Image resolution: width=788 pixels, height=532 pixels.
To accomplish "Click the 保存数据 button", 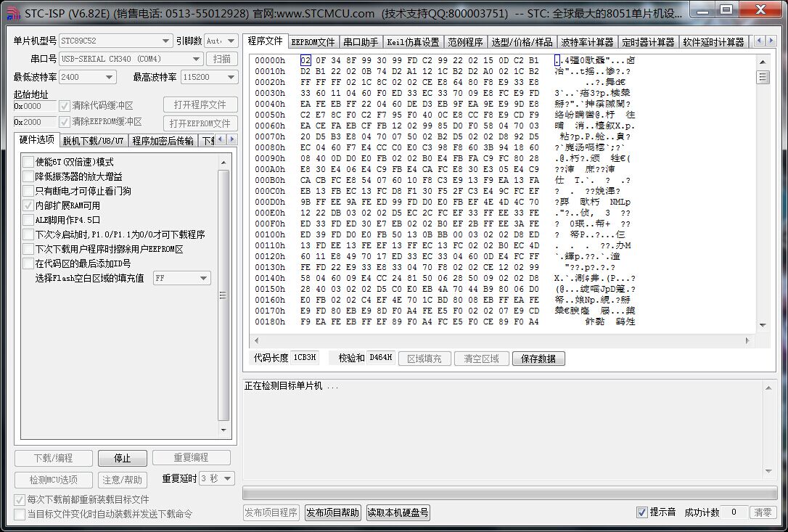I will 538,359.
